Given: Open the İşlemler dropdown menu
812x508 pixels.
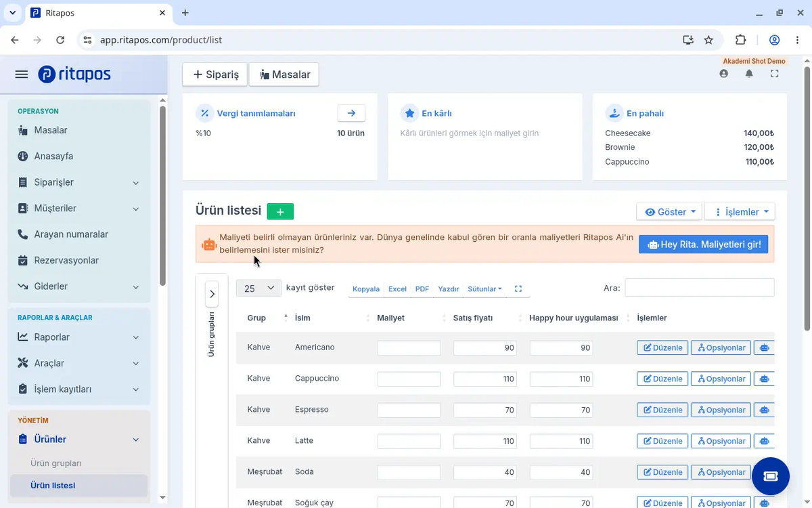Looking at the screenshot, I should pyautogui.click(x=740, y=212).
